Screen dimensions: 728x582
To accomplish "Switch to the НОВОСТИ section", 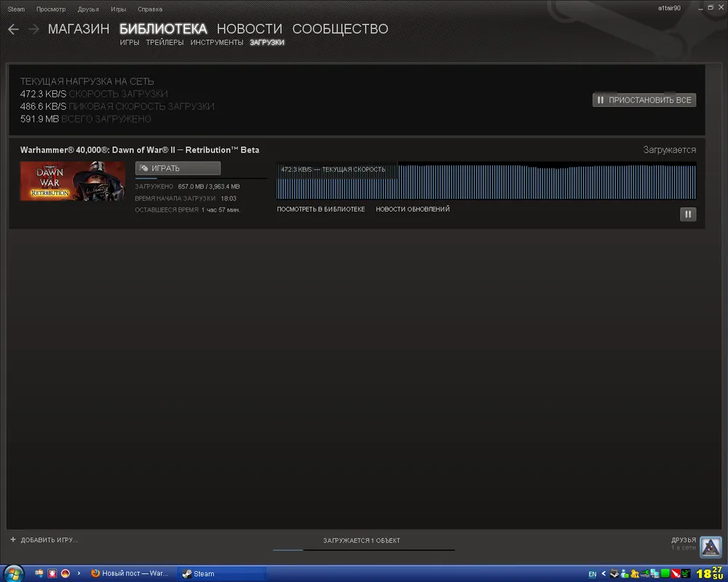I will (249, 29).
